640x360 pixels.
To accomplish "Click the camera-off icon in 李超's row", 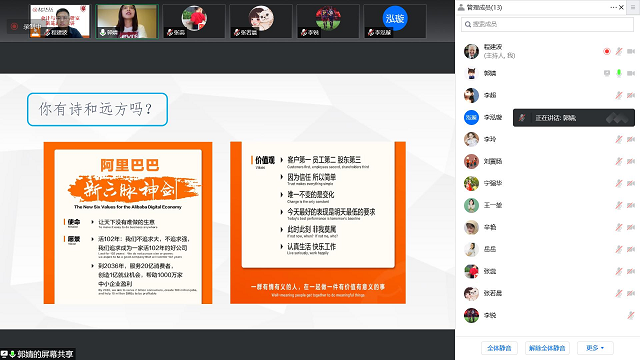I will [631, 96].
